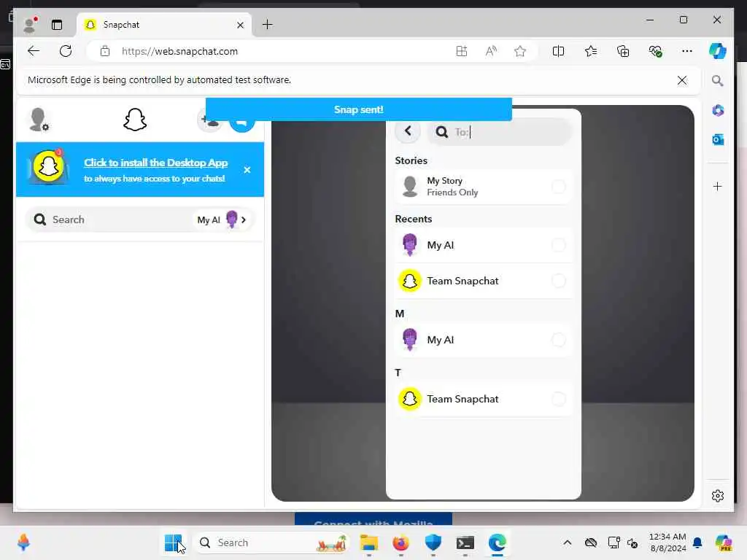Click the magnifier icon in To field
The height and width of the screenshot is (560, 747).
(441, 132)
